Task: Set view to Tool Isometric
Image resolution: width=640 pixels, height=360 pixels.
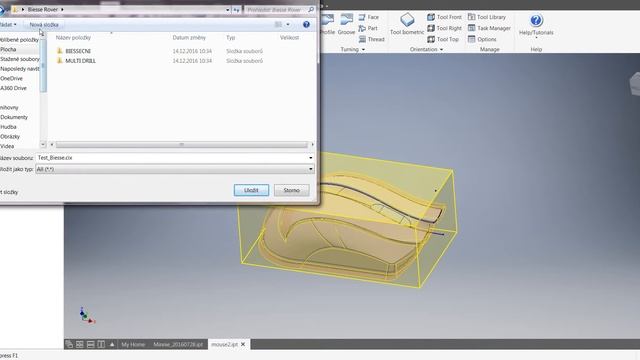Action: pyautogui.click(x=407, y=24)
